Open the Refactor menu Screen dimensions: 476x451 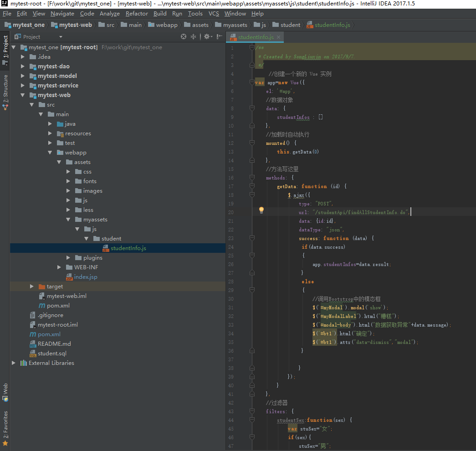pyautogui.click(x=137, y=14)
